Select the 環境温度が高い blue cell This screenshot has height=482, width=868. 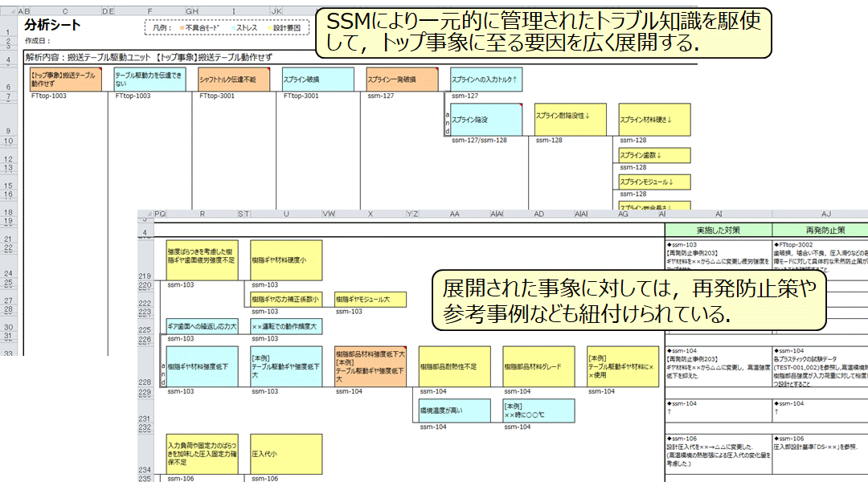[x=454, y=411]
